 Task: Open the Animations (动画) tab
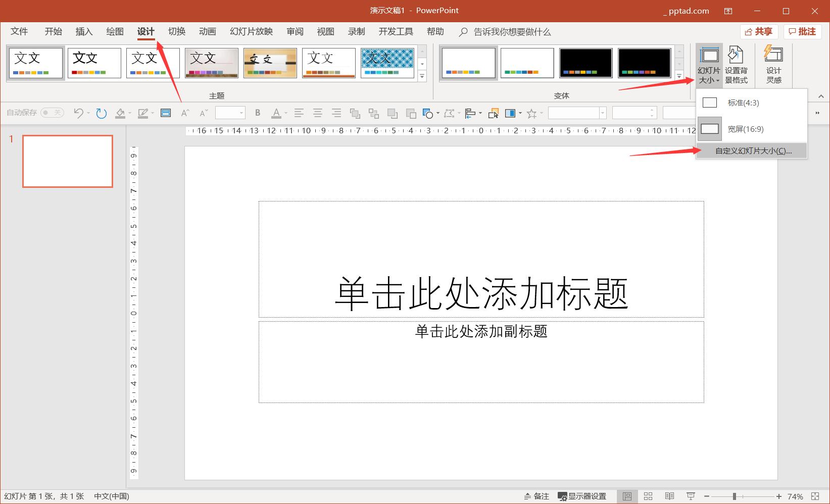[207, 31]
